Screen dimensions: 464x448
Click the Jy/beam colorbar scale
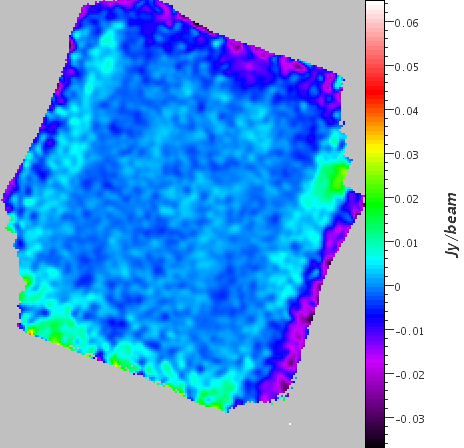point(375,224)
